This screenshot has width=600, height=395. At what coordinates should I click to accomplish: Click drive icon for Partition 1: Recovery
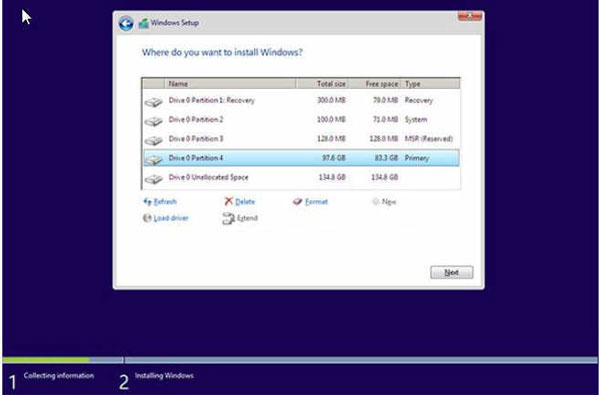pyautogui.click(x=153, y=102)
